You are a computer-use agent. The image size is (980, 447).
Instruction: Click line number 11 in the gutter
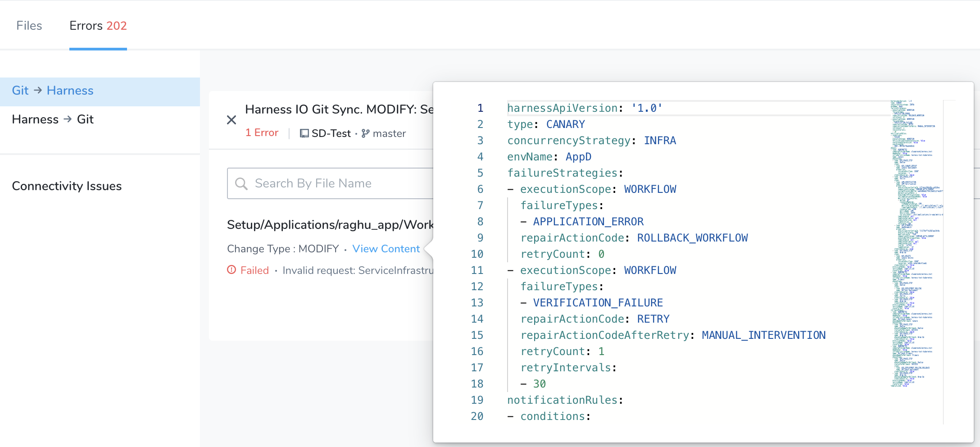477,270
